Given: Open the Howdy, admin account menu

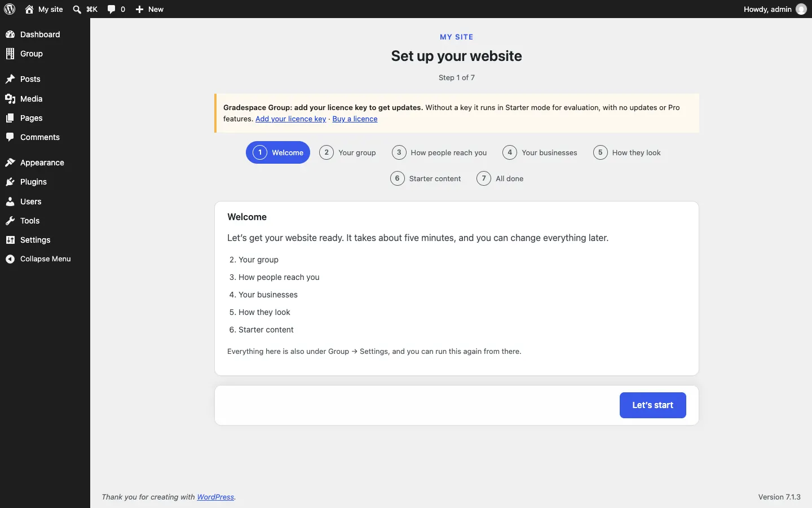Looking at the screenshot, I should pyautogui.click(x=775, y=9).
